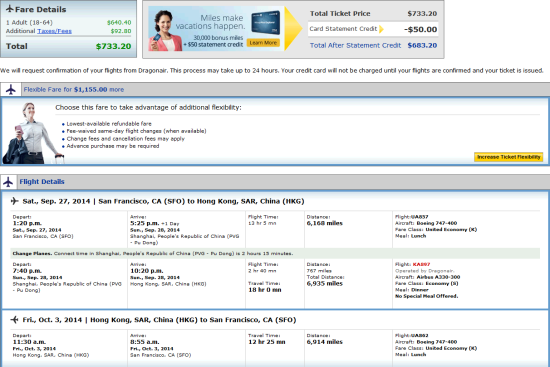Click the Fare Details heading
The width and height of the screenshot is (550, 367).
pos(40,9)
